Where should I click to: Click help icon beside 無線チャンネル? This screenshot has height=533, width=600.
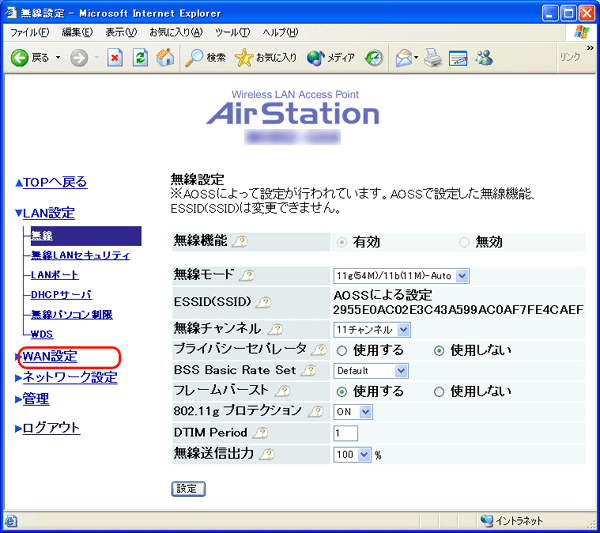(271, 329)
